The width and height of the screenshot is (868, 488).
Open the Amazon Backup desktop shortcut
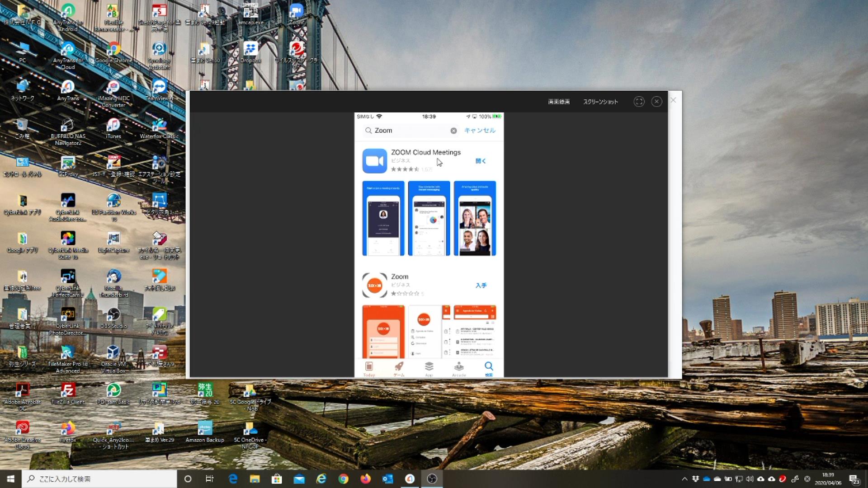point(205,432)
